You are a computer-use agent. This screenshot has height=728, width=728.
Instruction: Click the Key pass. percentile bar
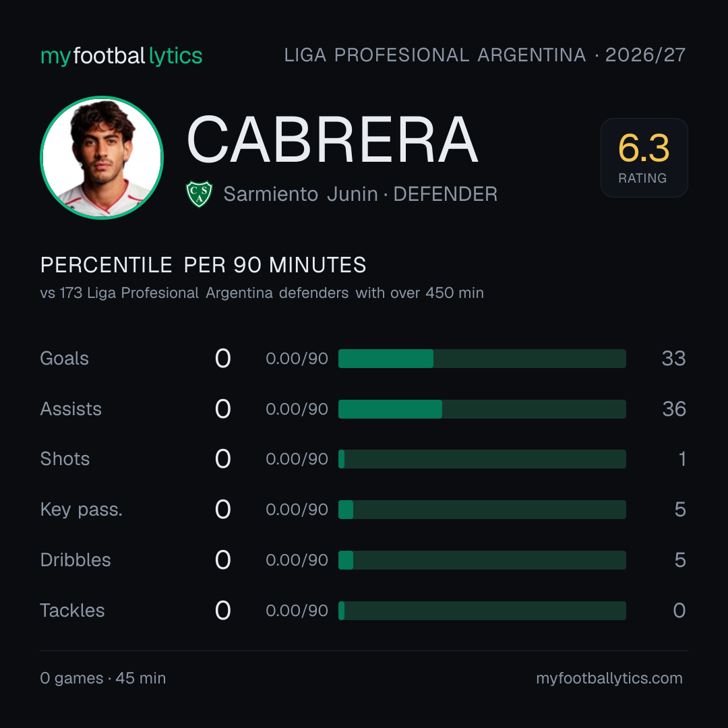pos(482,510)
